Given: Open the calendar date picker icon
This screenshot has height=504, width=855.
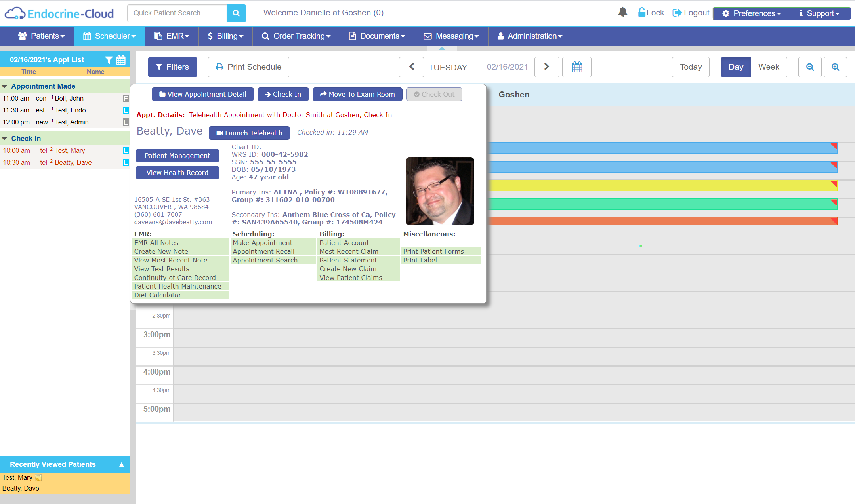Looking at the screenshot, I should tap(577, 67).
